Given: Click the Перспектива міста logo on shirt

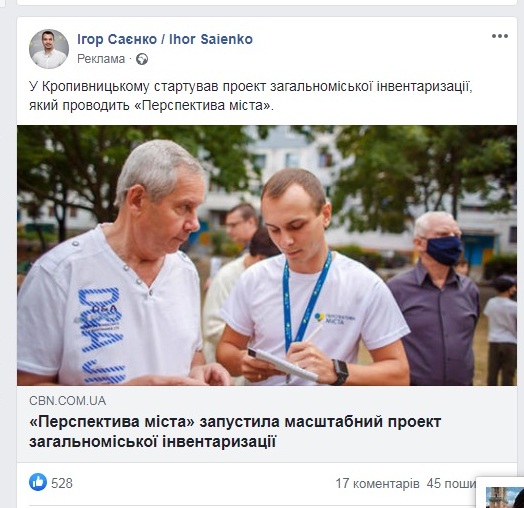Looking at the screenshot, I should point(335,318).
